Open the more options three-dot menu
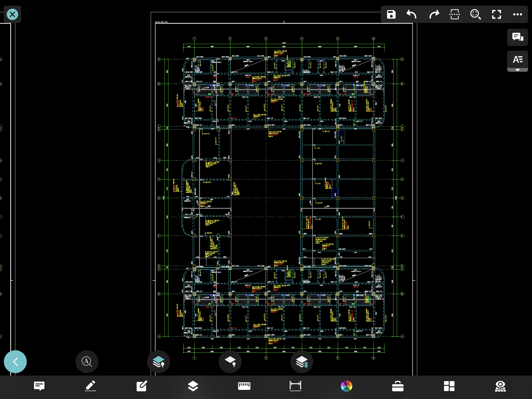Image resolution: width=532 pixels, height=399 pixels. [518, 14]
